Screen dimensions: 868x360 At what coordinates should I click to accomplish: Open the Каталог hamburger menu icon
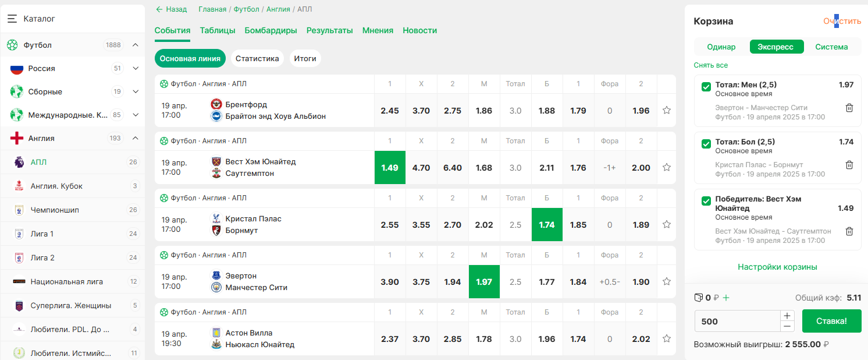click(12, 19)
